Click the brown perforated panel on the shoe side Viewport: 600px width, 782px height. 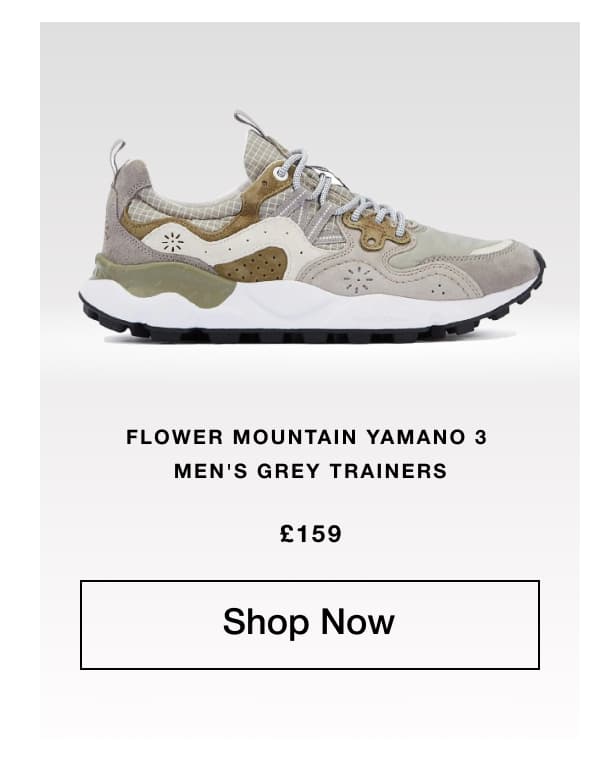[252, 264]
